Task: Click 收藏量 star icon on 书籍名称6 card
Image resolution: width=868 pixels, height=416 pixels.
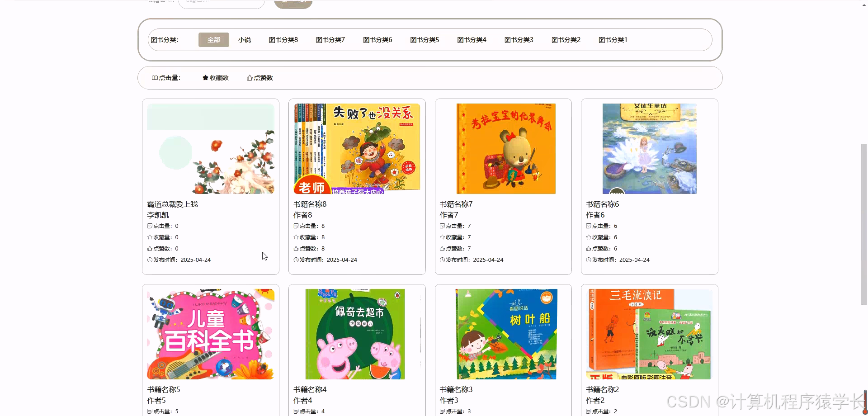Action: coord(589,237)
